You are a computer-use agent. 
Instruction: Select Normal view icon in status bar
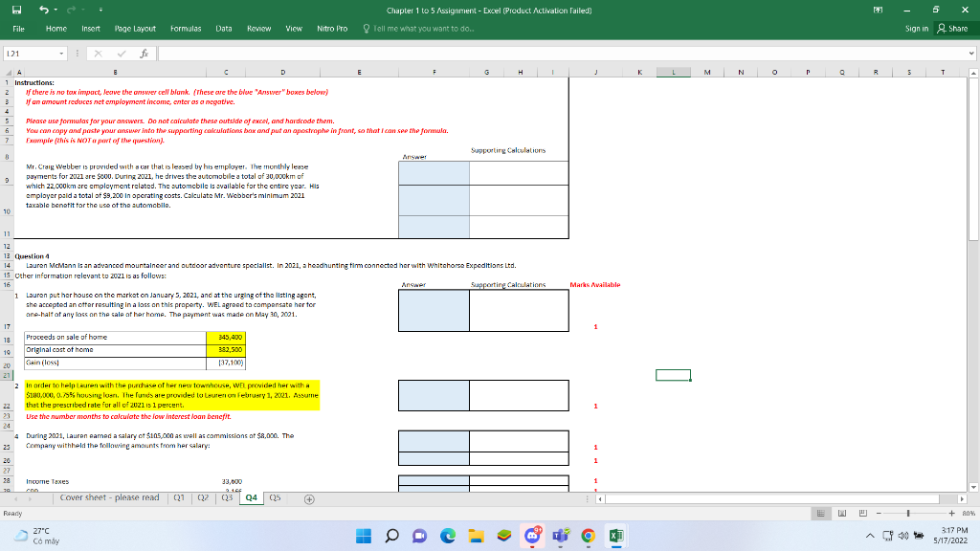point(821,513)
